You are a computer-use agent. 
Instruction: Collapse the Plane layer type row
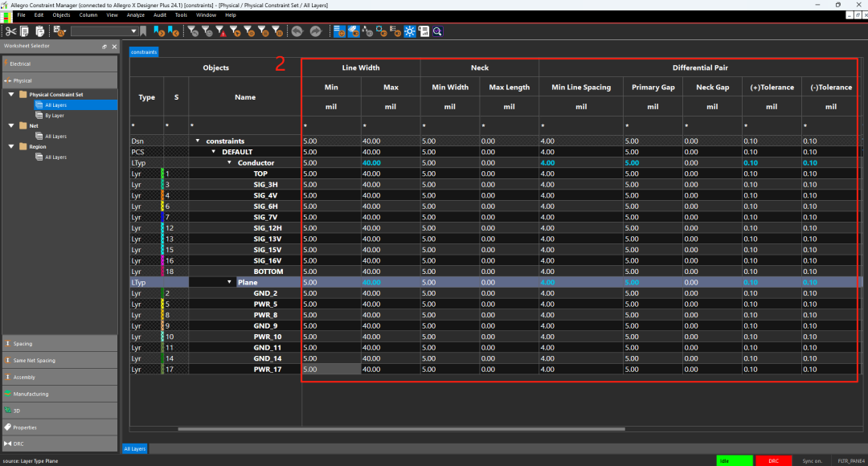229,282
